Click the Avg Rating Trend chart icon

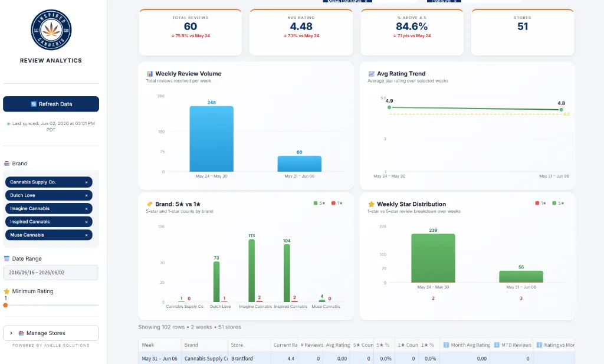(x=372, y=74)
